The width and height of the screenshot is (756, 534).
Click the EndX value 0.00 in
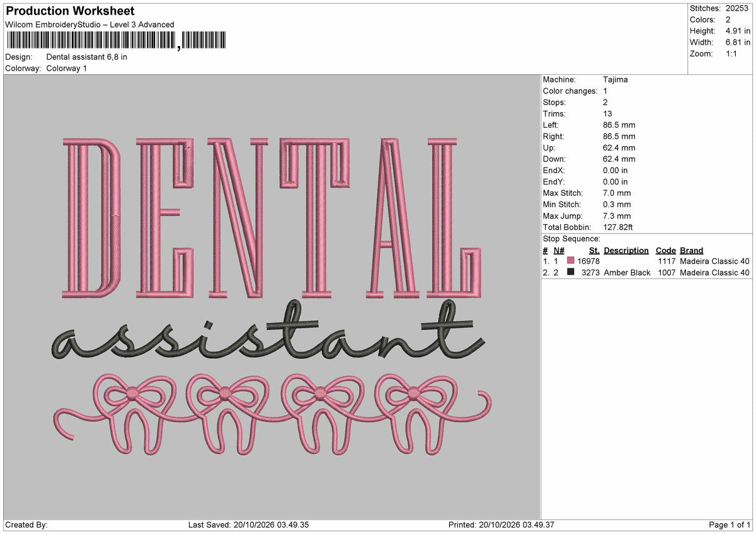(x=615, y=170)
